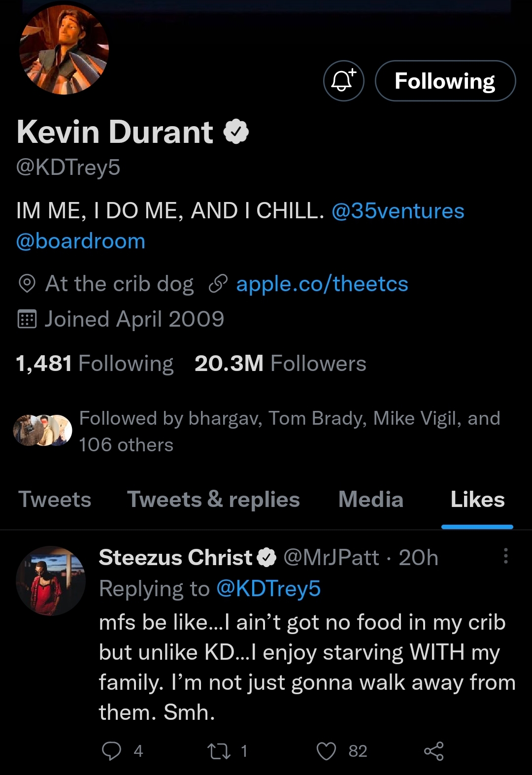Visit the apple.co/theetcs link
This screenshot has width=532, height=775.
click(x=322, y=284)
